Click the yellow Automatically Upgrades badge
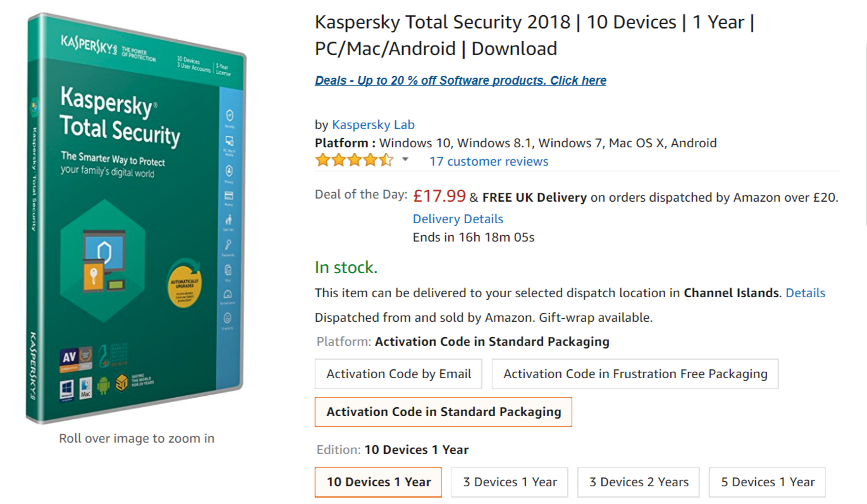 [185, 282]
